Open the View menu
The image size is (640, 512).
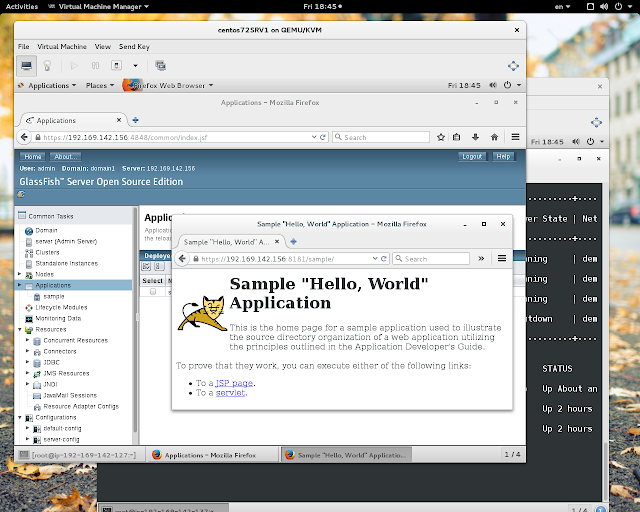click(102, 47)
